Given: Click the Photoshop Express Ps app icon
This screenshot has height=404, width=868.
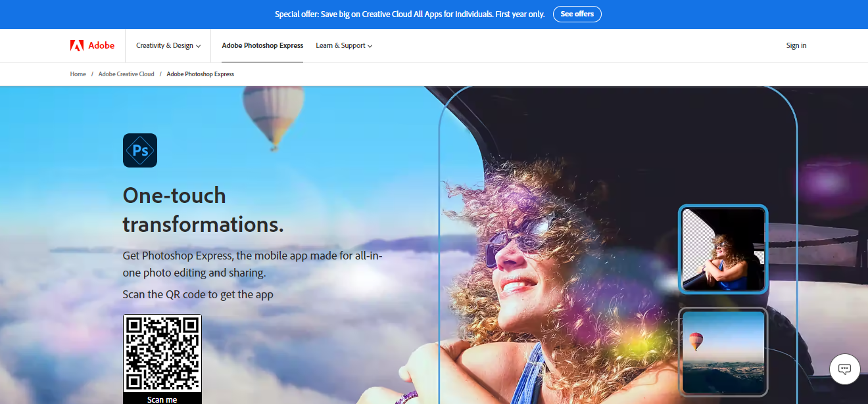Looking at the screenshot, I should [x=140, y=150].
